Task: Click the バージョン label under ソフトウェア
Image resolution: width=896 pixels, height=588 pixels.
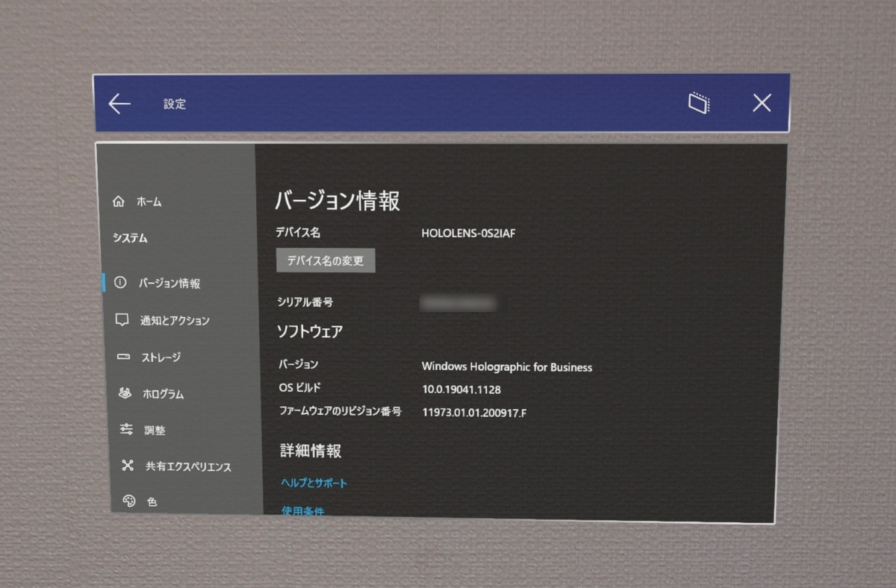Action: click(298, 364)
